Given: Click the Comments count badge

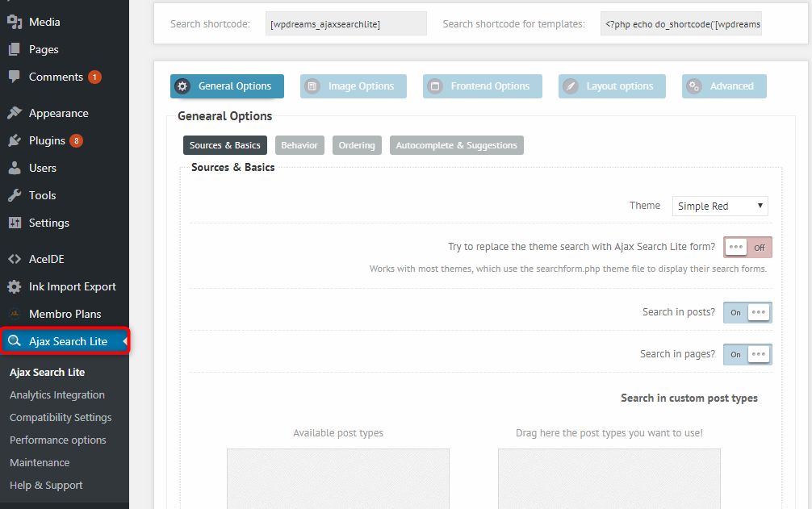Looking at the screenshot, I should [x=94, y=77].
